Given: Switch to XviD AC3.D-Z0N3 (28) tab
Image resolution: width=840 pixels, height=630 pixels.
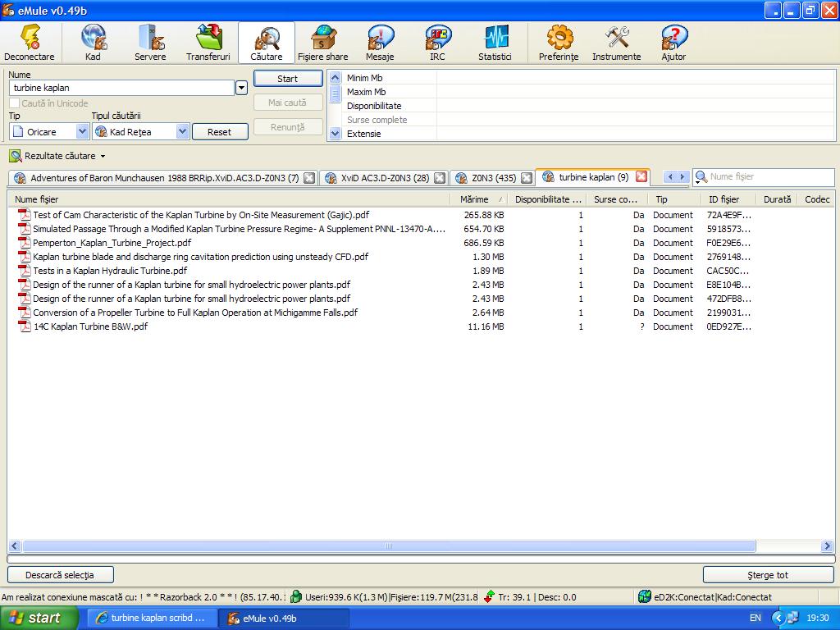Looking at the screenshot, I should point(384,178).
